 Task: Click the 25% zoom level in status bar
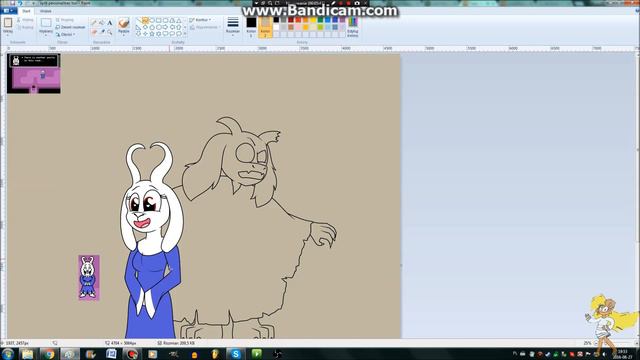(587, 343)
